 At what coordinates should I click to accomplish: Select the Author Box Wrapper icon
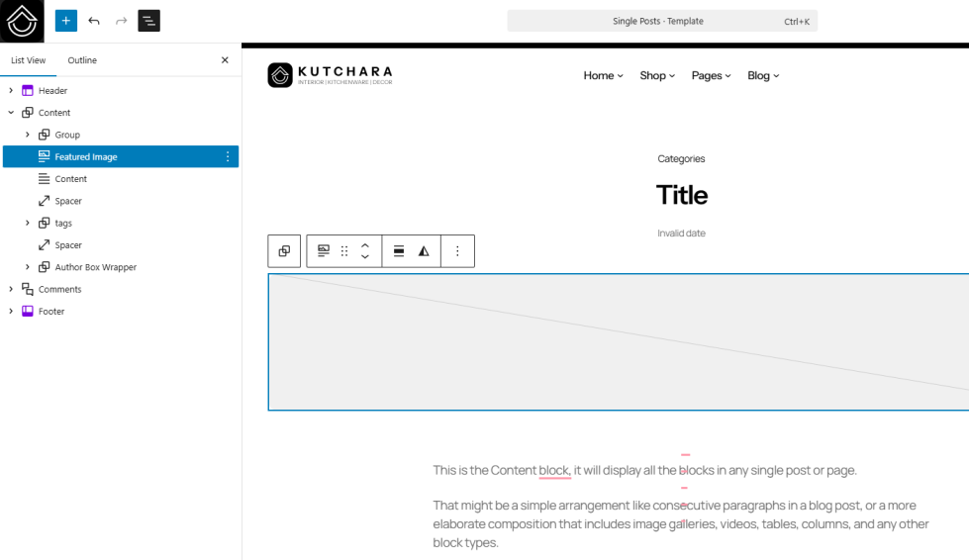point(44,267)
